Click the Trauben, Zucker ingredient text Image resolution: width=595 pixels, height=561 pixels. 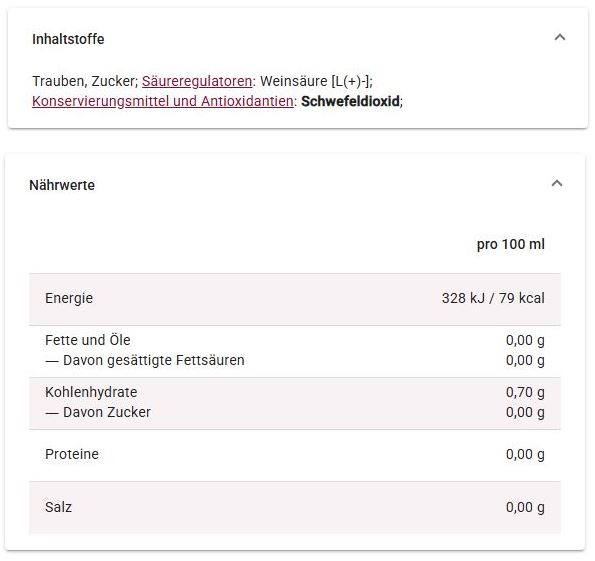click(x=83, y=81)
